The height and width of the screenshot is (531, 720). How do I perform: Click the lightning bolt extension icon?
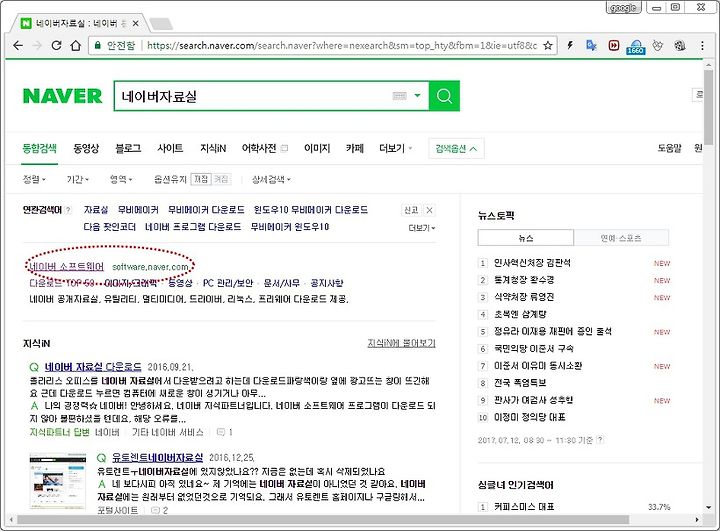pyautogui.click(x=570, y=45)
